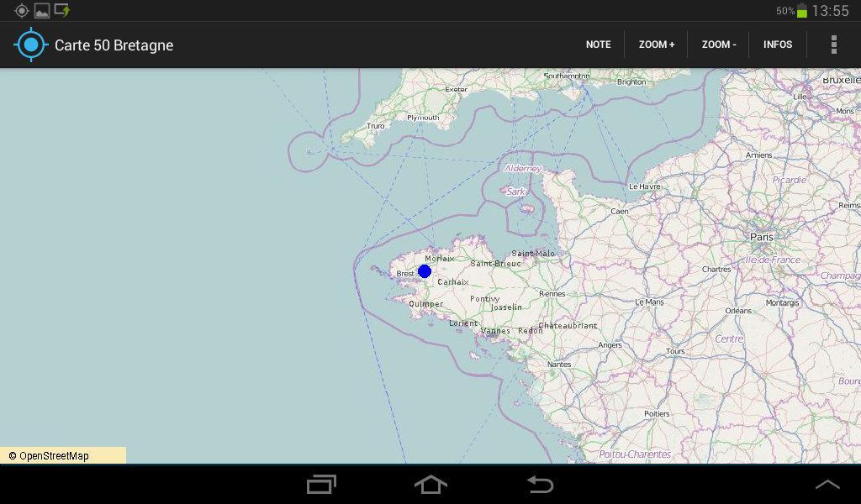861x504 pixels.
Task: Tap the Home navigation button
Action: click(430, 484)
